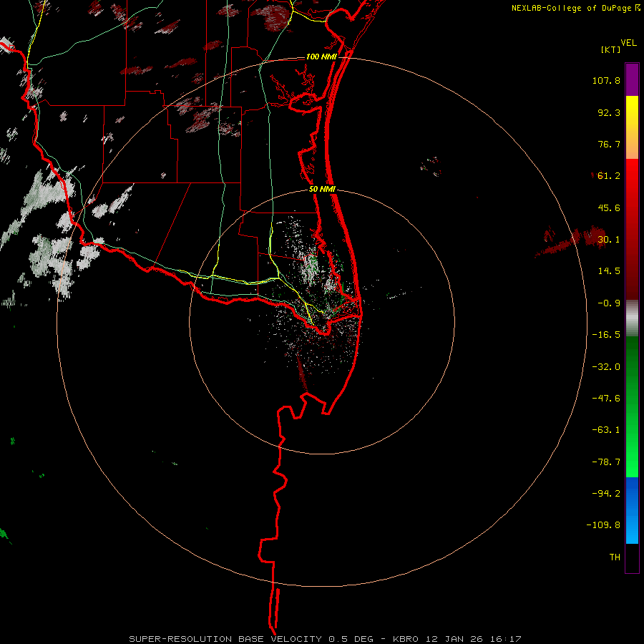Click the Super-Resolution Base Velocity caption
Image resolution: width=644 pixels, height=644 pixels.
[x=326, y=639]
